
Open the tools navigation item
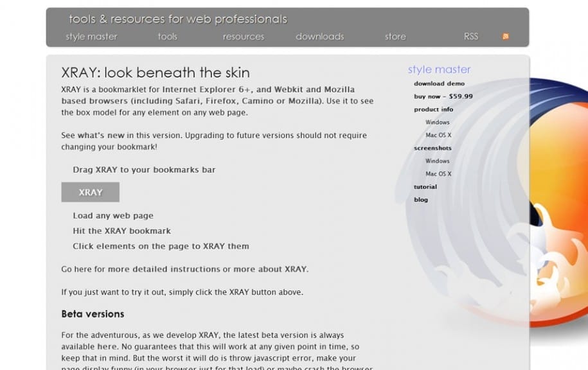(x=167, y=37)
